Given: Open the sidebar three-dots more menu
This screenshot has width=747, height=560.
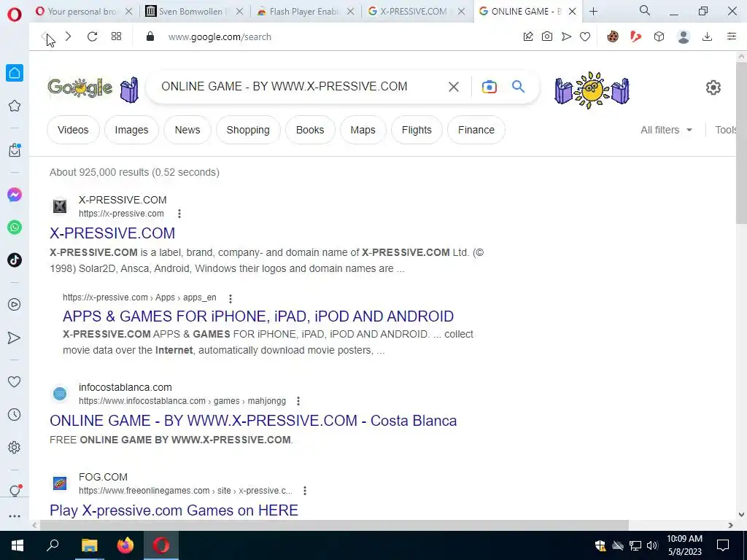Looking at the screenshot, I should click(x=15, y=516).
